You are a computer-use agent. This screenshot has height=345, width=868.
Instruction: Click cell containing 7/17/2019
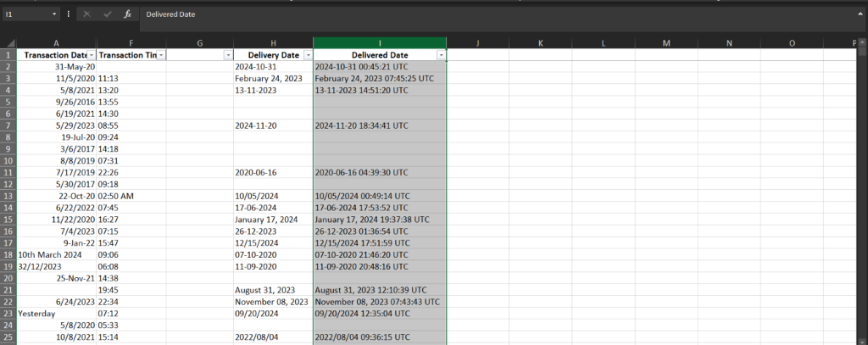[57, 173]
